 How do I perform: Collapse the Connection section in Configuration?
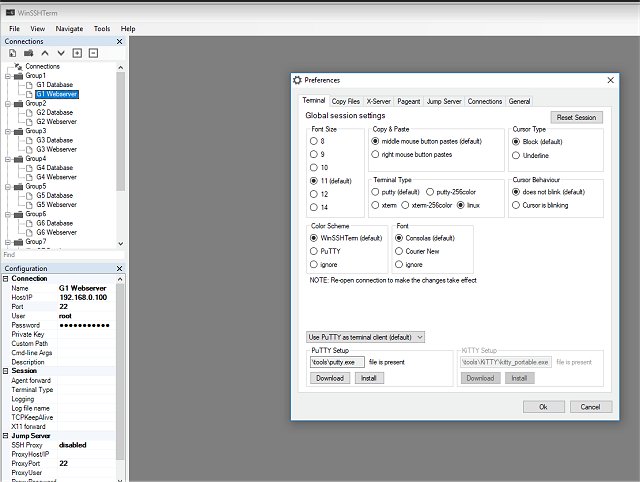pos(6,279)
